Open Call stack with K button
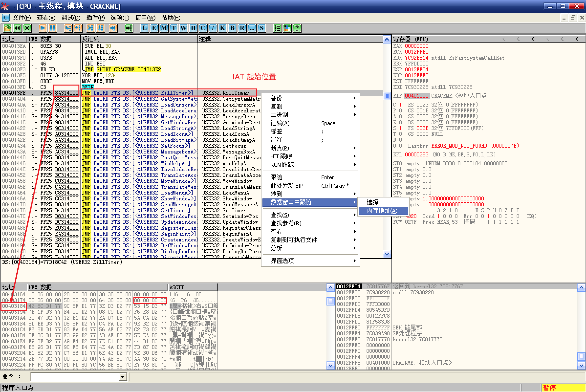Image resolution: width=586 pixels, height=392 pixels. [x=223, y=28]
